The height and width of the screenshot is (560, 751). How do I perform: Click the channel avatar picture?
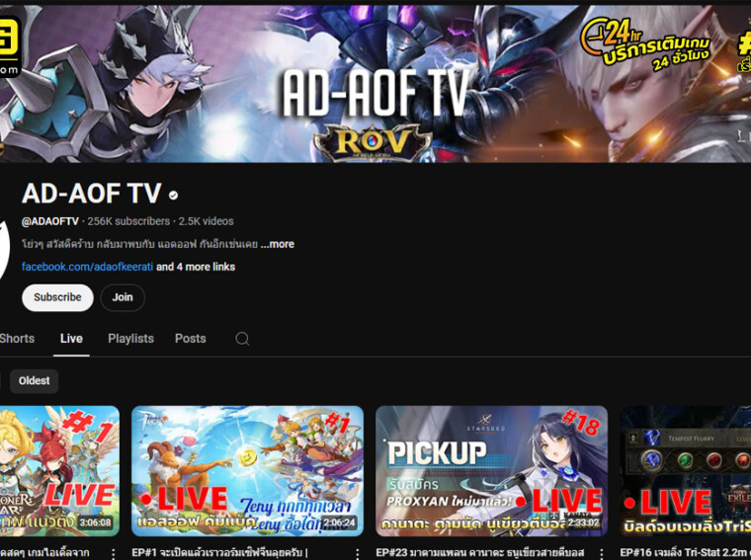(x=5, y=237)
